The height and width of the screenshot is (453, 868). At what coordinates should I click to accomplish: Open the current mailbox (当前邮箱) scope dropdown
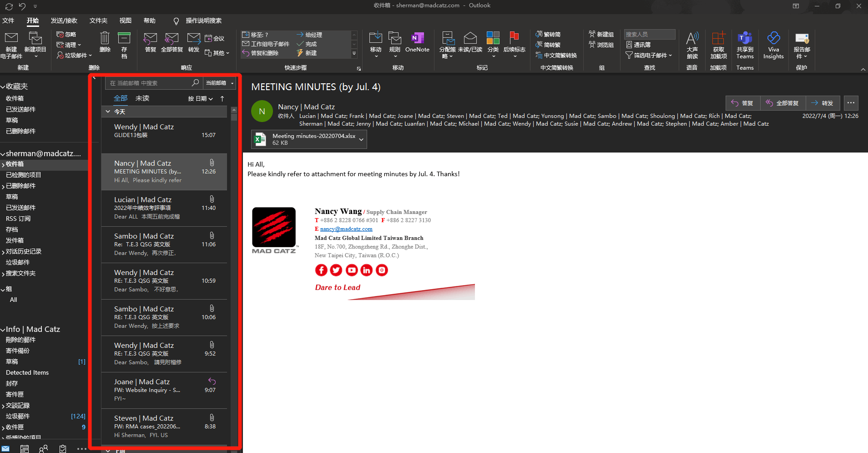point(220,83)
